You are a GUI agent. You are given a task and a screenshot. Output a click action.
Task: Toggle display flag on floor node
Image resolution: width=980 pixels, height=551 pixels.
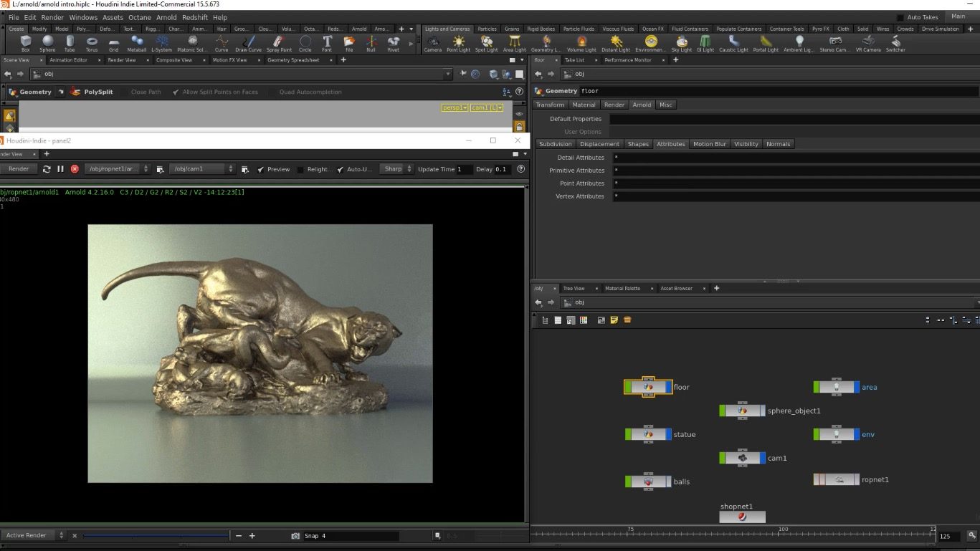click(x=669, y=387)
